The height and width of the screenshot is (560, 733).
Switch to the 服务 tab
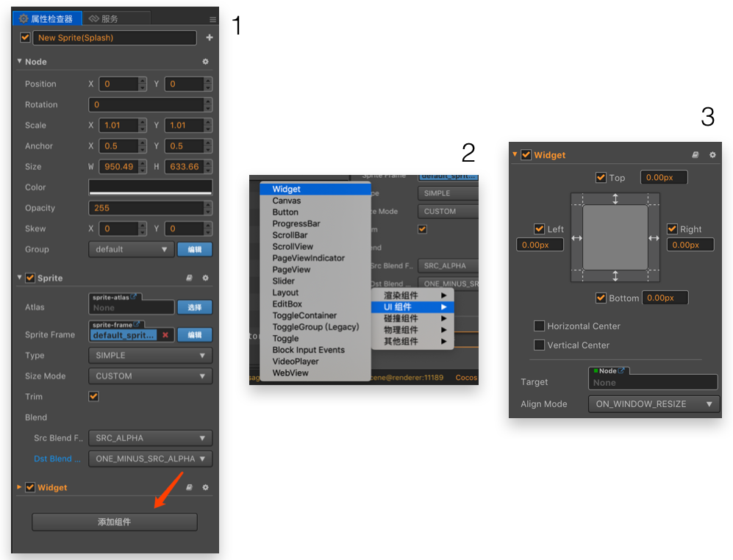click(x=117, y=18)
